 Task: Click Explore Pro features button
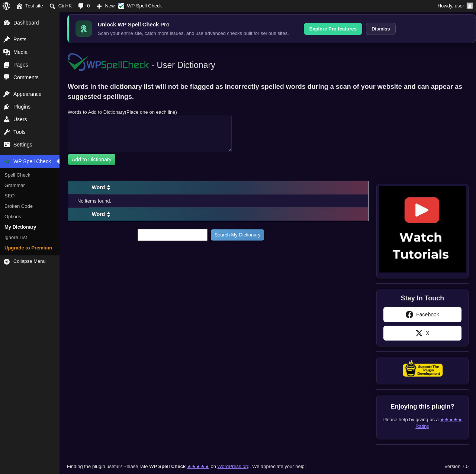coord(333,29)
